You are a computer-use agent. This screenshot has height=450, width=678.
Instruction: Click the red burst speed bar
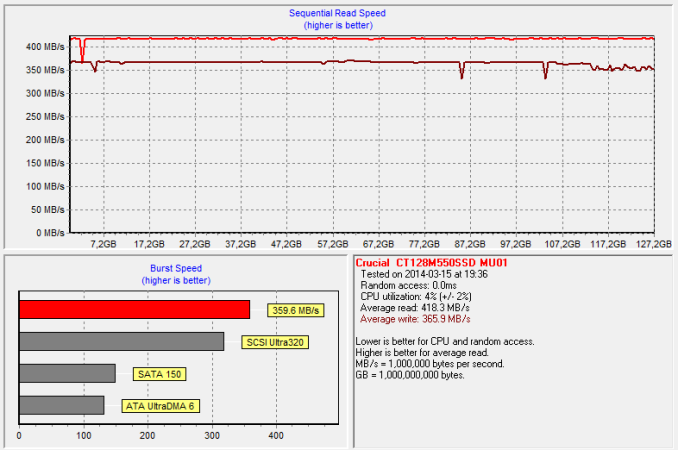(134, 310)
